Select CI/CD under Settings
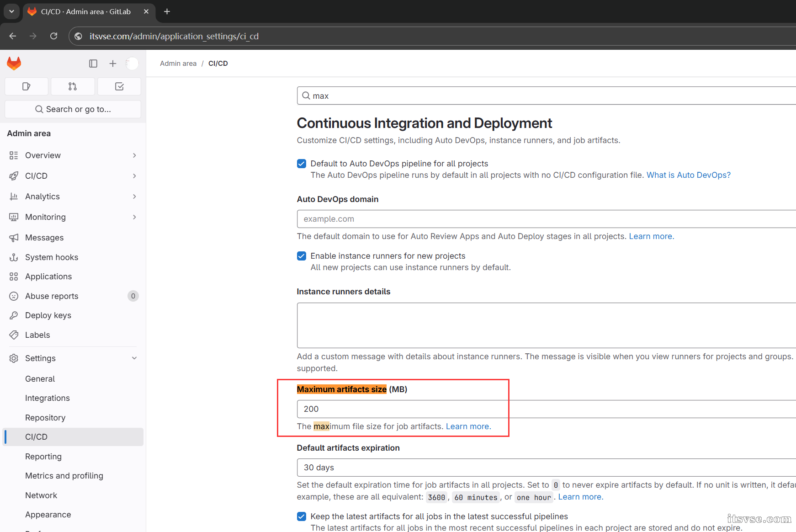Viewport: 796px width, 532px height. [x=73, y=437]
